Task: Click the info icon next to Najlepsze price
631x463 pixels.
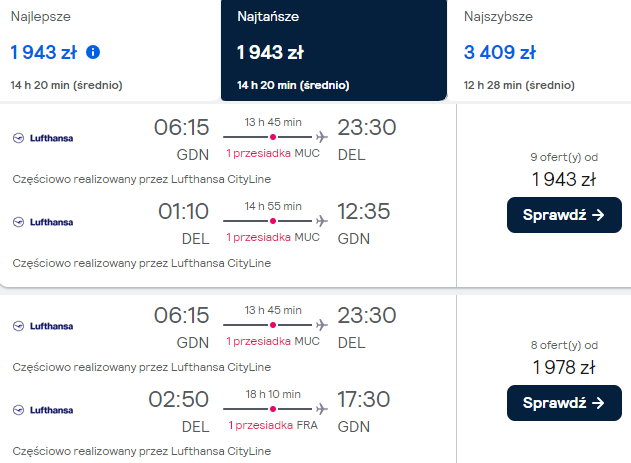Action: click(x=93, y=52)
